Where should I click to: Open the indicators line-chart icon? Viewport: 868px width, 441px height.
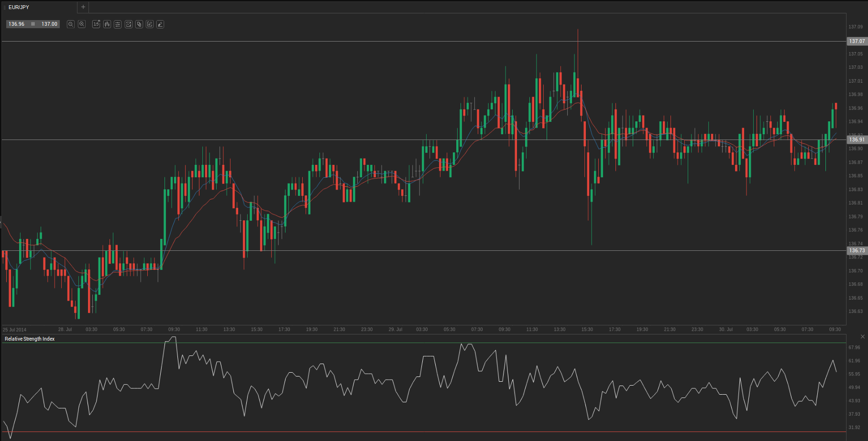(129, 24)
